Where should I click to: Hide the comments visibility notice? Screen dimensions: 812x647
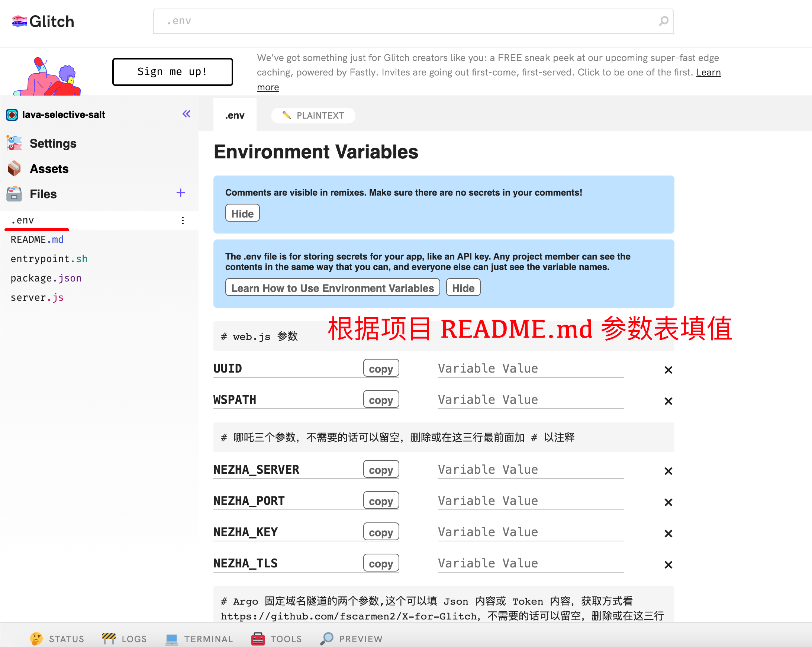point(242,213)
